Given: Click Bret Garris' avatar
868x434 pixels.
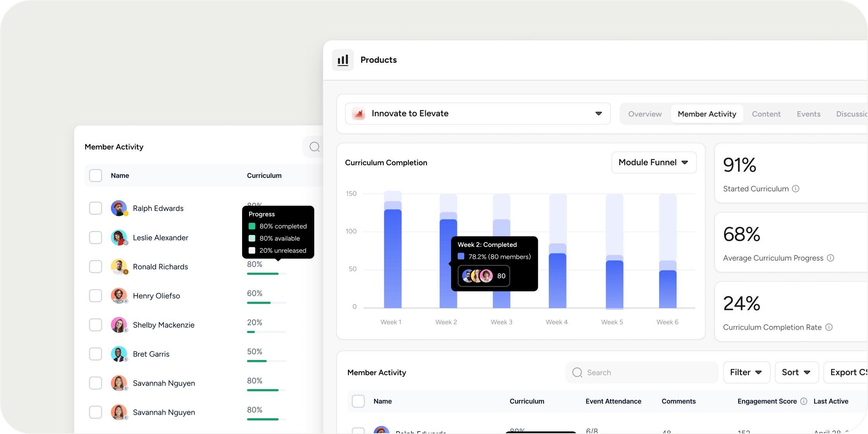Looking at the screenshot, I should [119, 354].
